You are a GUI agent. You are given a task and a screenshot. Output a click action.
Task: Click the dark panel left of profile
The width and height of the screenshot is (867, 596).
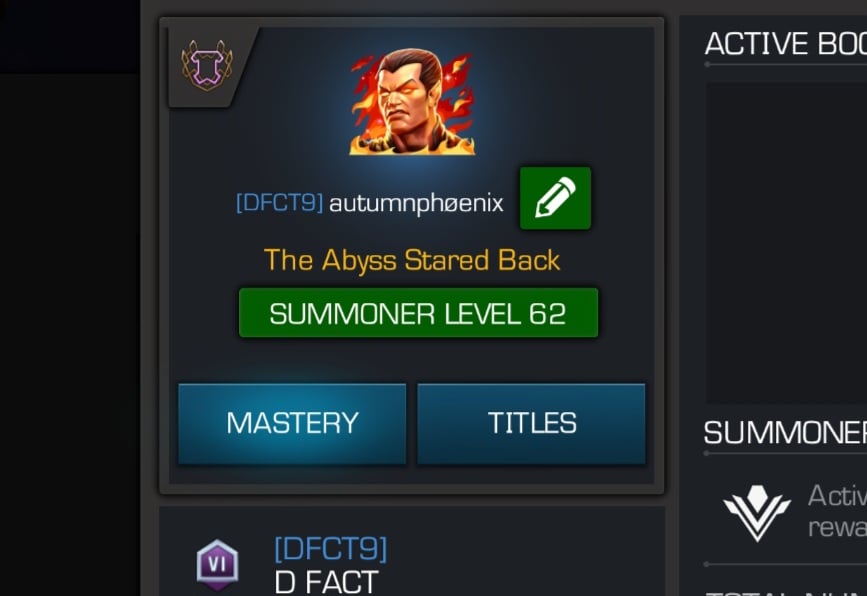pyautogui.click(x=70, y=332)
